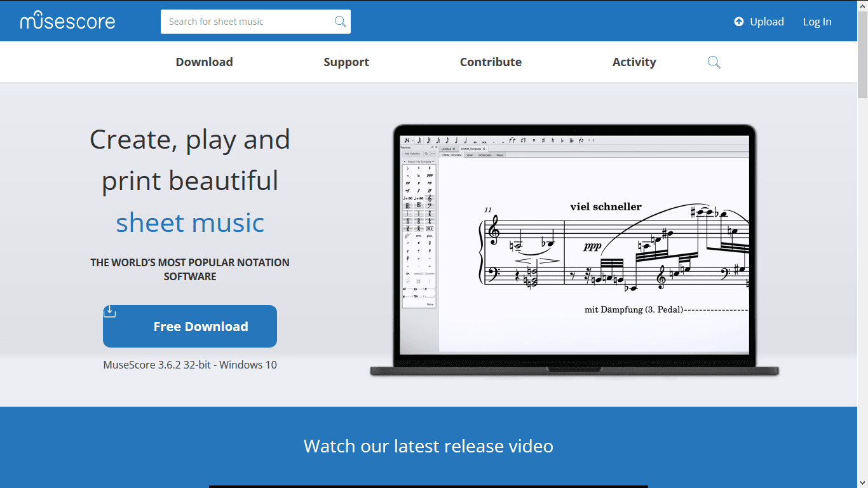Open site search magnifier beside Activity
The image size is (868, 488).
point(714,62)
